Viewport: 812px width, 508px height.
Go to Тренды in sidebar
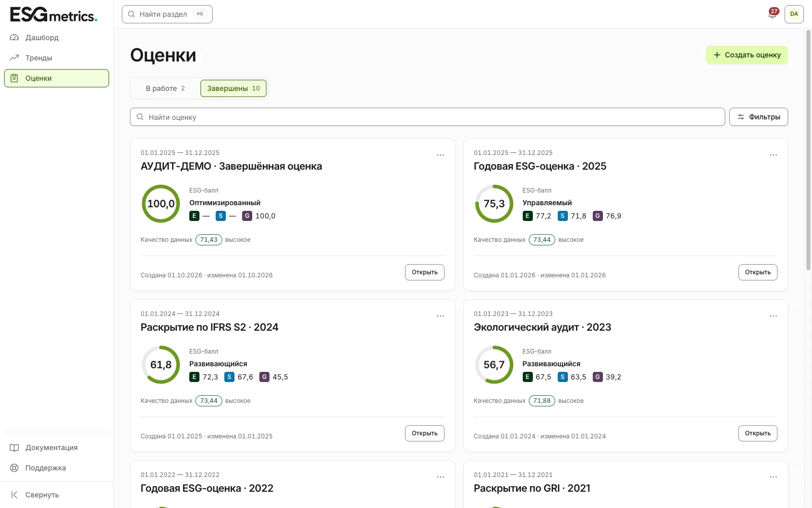pos(56,58)
